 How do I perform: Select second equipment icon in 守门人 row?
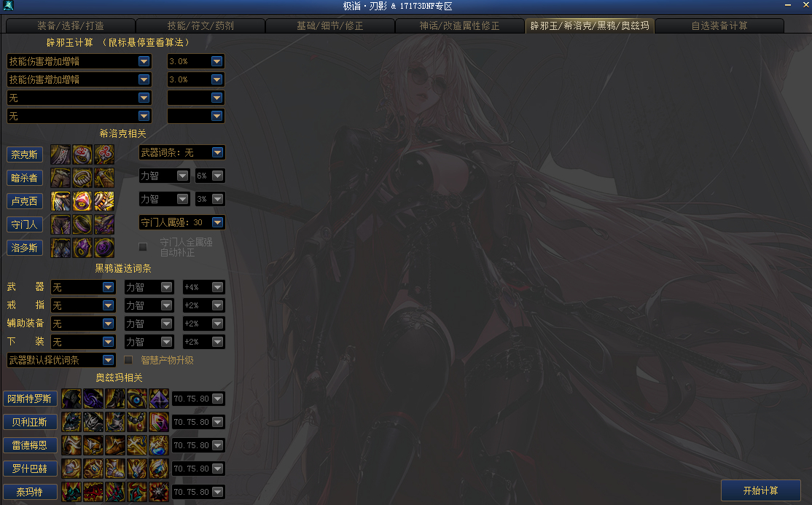82,224
